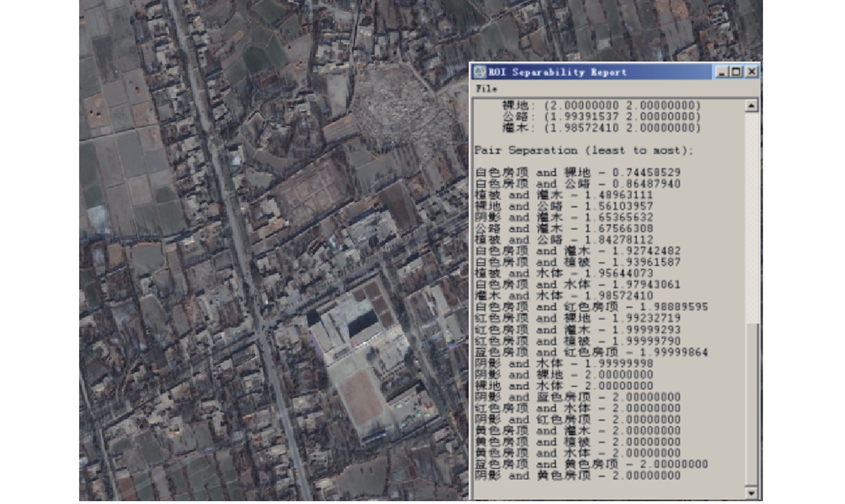Click the line with value 1.56103957
Image resolution: width=845 pixels, height=504 pixels.
pos(564,206)
